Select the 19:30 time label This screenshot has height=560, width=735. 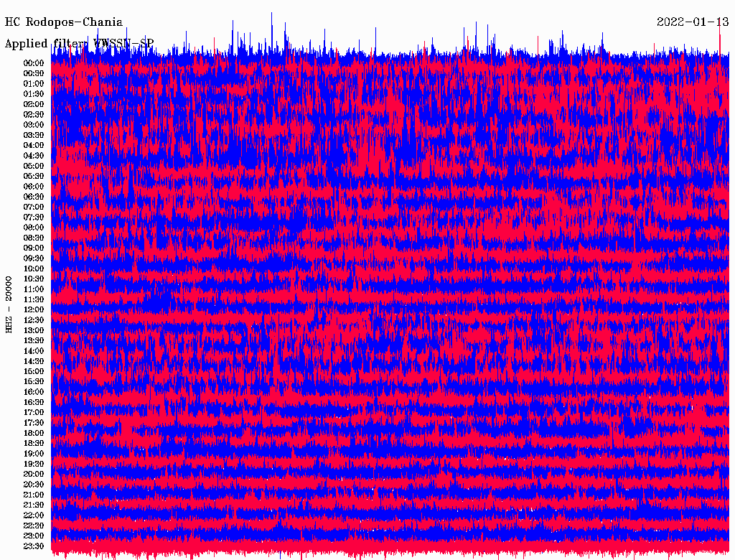pos(34,464)
